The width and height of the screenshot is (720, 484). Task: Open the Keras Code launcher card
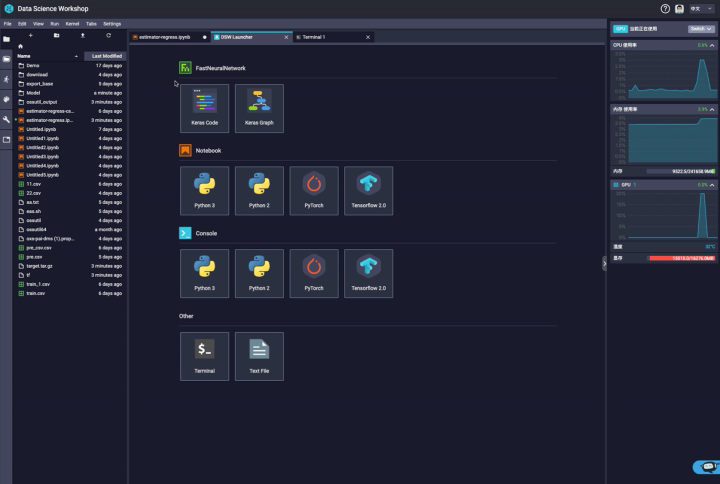coord(204,108)
